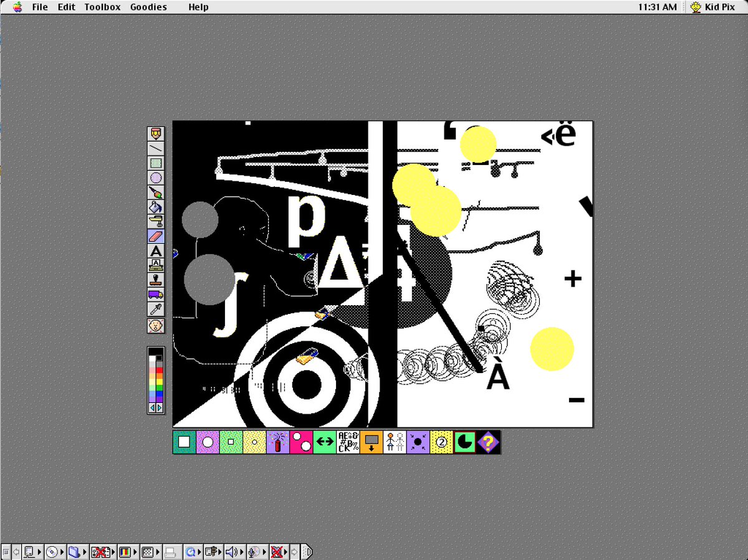This screenshot has height=560, width=748.
Task: Choose the double-arrow sweep eraser option
Action: pos(324,442)
